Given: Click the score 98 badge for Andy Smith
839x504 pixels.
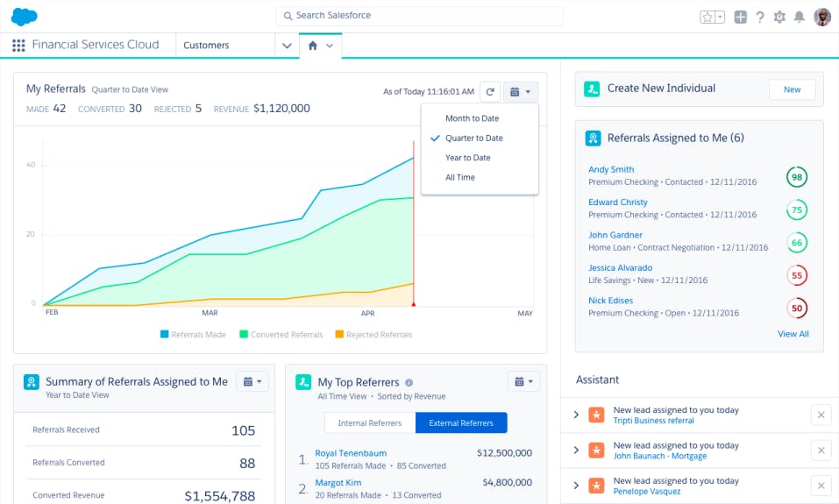Looking at the screenshot, I should pyautogui.click(x=797, y=177).
